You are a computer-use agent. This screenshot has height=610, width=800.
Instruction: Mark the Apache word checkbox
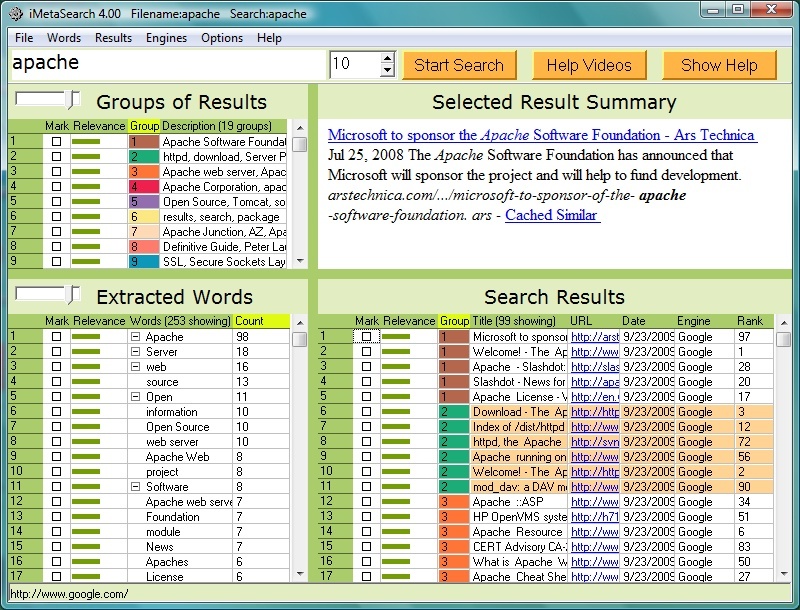click(x=57, y=337)
